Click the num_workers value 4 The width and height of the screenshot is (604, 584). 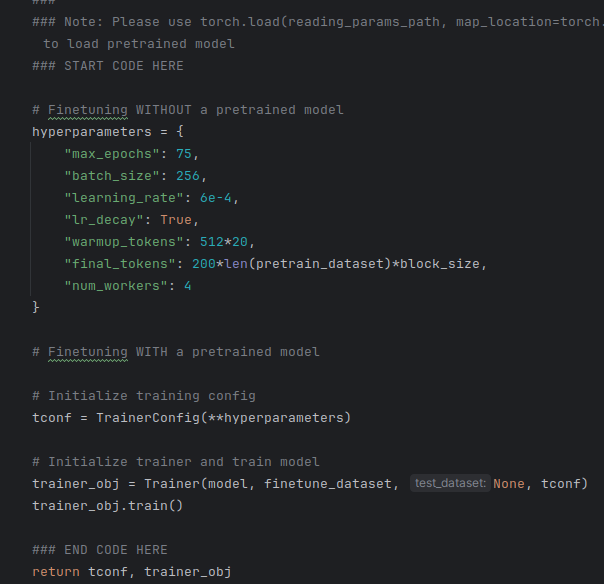(188, 285)
